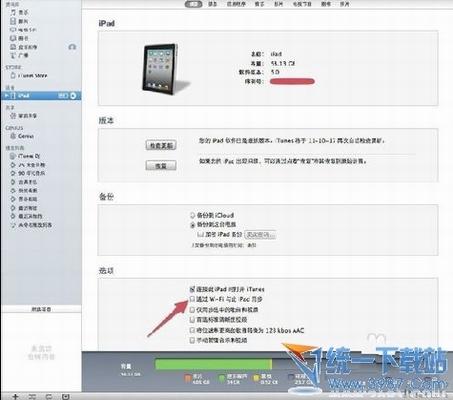
Task: Click the Change Password (更改密码) button
Action: (x=260, y=235)
